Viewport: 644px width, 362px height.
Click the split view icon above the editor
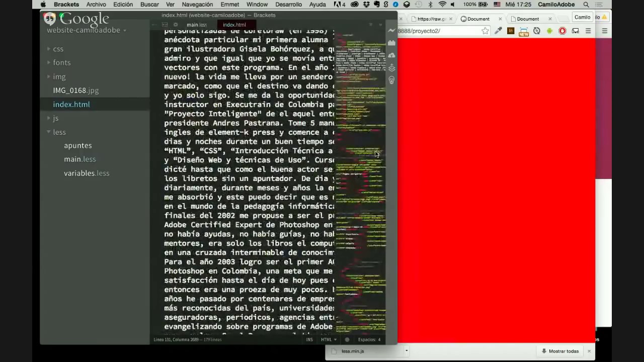(x=165, y=25)
